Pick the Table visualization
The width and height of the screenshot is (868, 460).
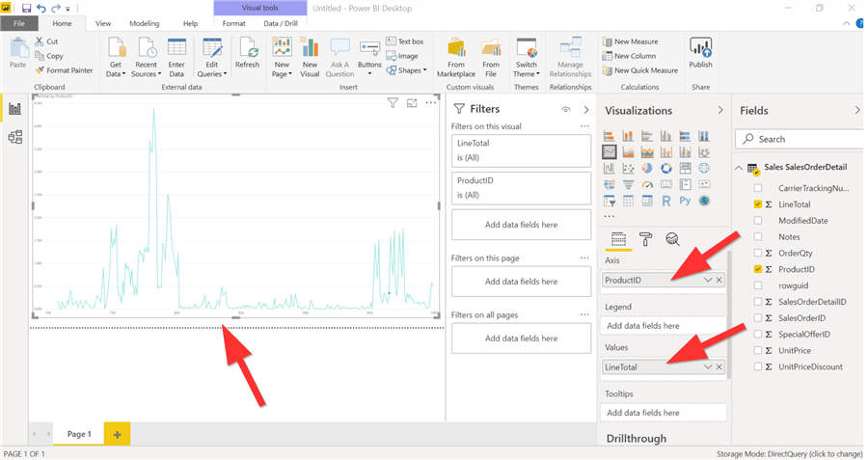click(x=628, y=201)
